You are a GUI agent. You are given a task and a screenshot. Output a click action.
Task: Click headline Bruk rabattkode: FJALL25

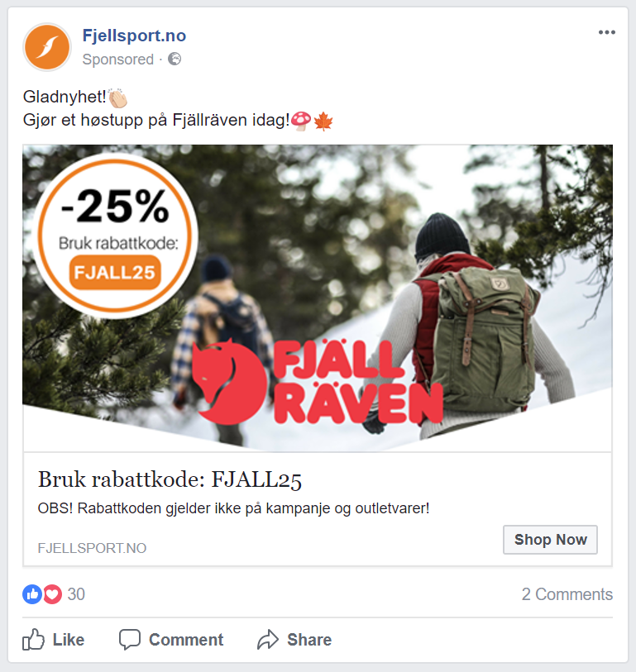170,479
